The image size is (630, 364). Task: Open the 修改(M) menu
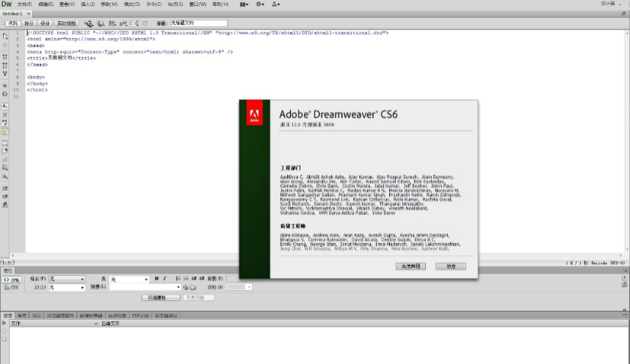point(109,4)
